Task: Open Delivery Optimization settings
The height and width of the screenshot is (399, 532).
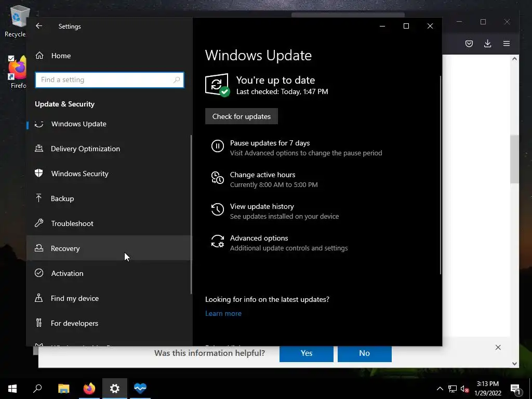Action: [109, 149]
